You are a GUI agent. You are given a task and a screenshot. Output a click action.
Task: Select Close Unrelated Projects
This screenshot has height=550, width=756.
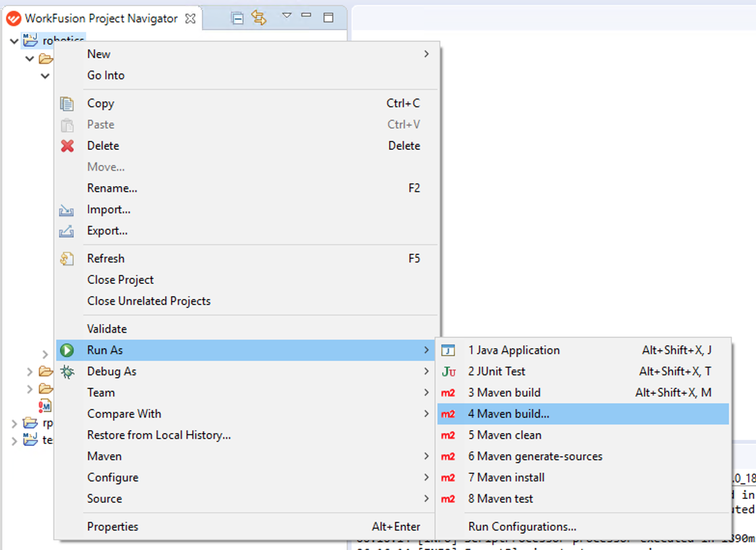(x=247, y=301)
